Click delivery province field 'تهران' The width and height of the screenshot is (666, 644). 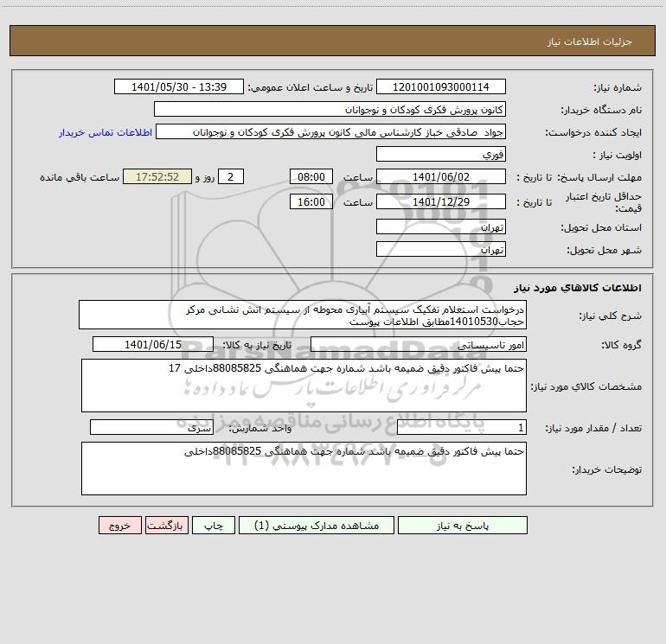point(441,226)
